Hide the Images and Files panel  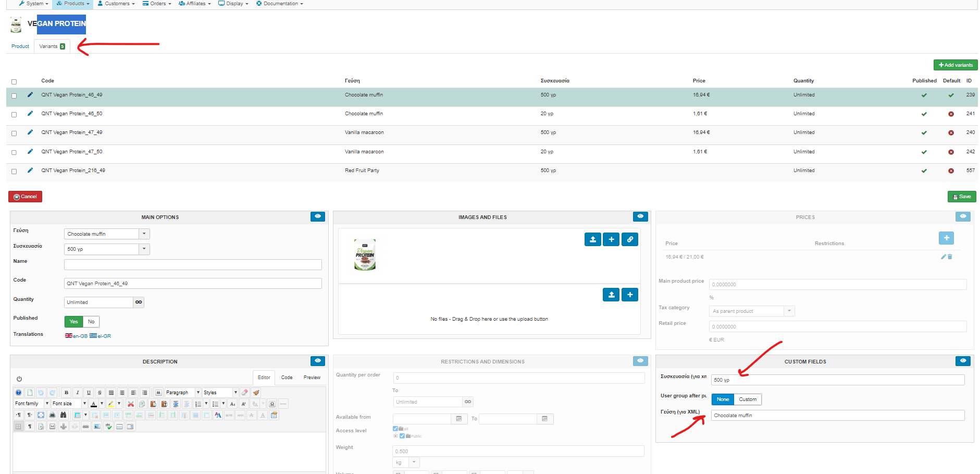(x=640, y=216)
